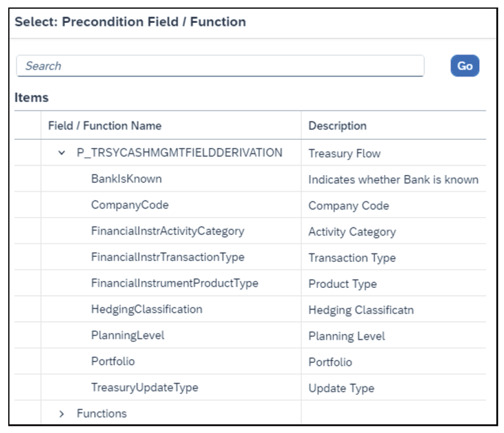Click the Description column header

click(337, 126)
